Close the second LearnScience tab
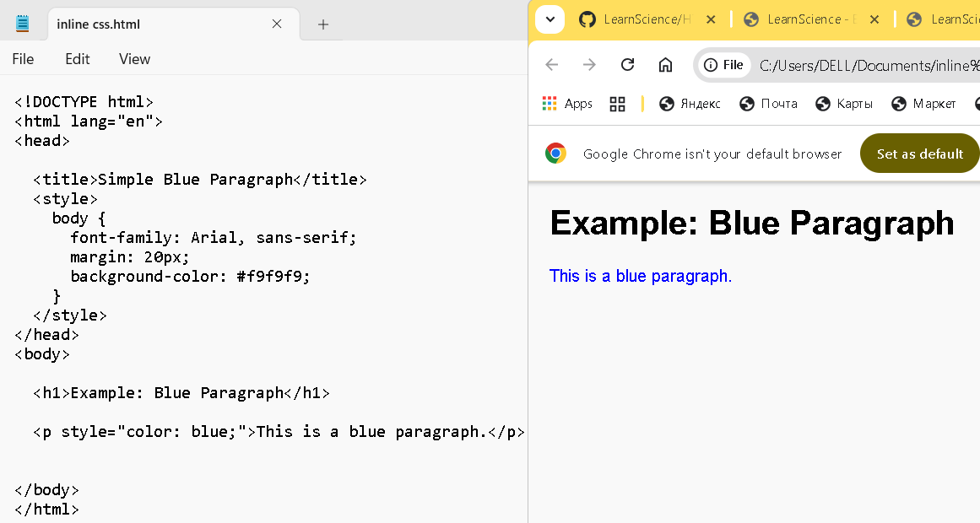 (x=874, y=19)
